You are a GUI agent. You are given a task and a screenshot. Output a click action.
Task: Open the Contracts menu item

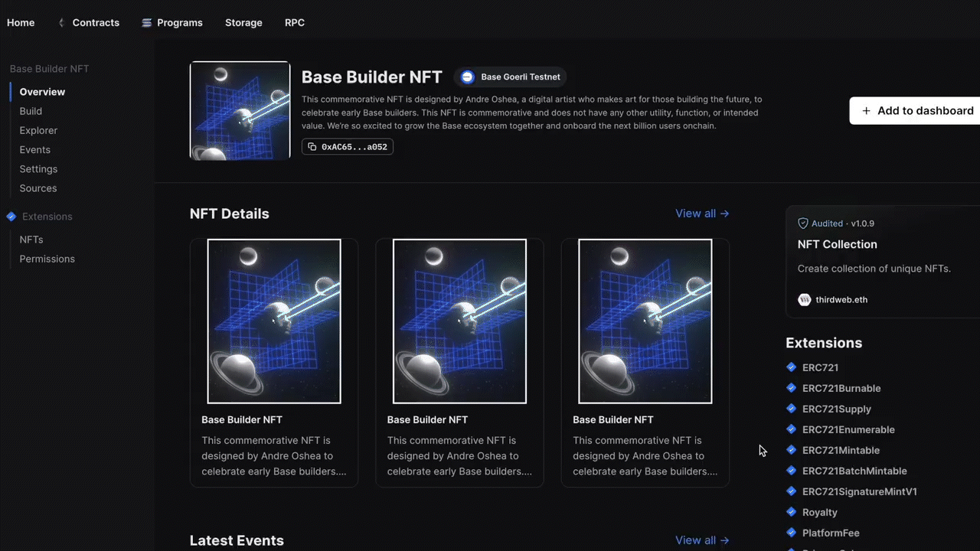point(96,23)
